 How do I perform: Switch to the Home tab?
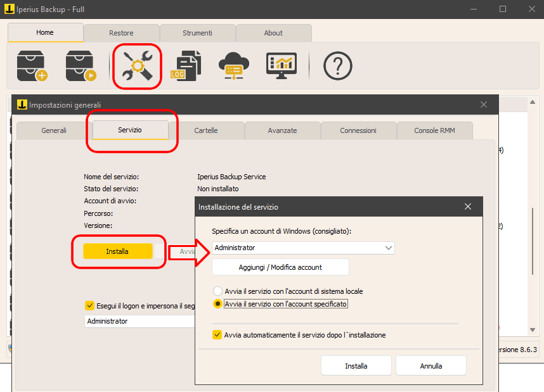[x=45, y=32]
